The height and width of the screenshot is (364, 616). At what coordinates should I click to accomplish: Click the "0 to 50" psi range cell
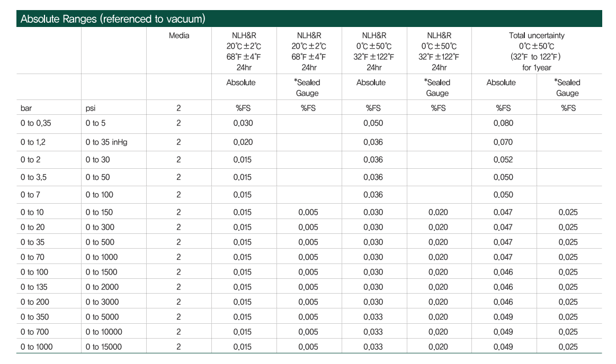pos(98,177)
